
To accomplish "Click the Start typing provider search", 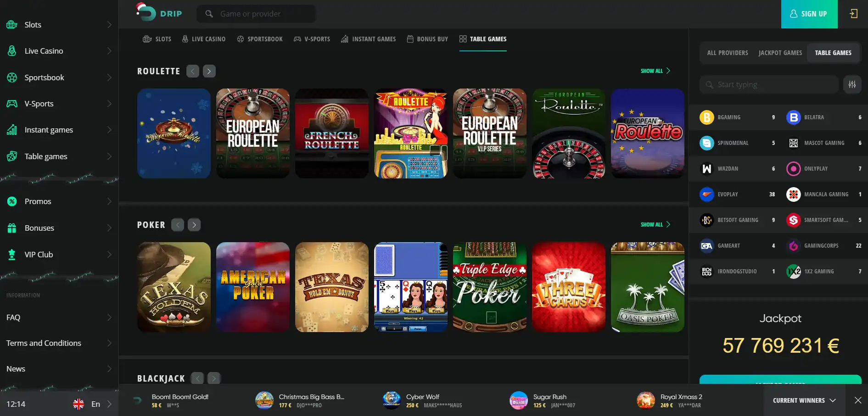I will [x=769, y=84].
